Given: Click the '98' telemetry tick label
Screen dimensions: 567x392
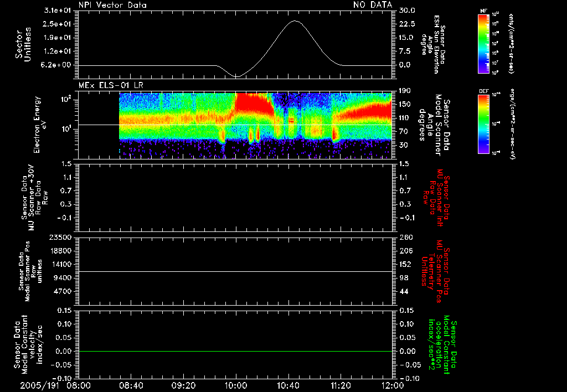Looking at the screenshot, I should coord(404,278).
